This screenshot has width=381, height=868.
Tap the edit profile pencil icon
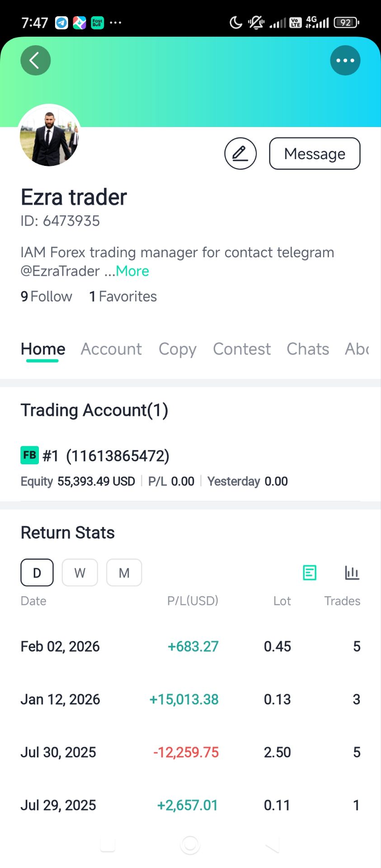240,154
